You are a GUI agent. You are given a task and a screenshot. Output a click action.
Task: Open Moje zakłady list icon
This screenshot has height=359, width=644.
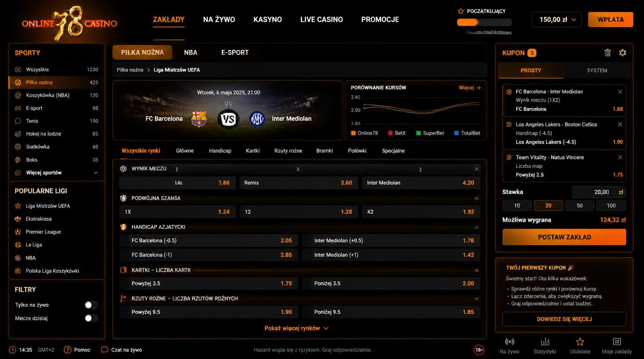click(x=617, y=345)
